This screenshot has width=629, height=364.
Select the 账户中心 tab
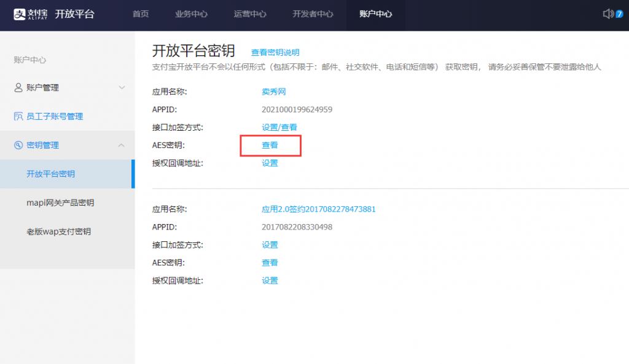click(x=375, y=14)
